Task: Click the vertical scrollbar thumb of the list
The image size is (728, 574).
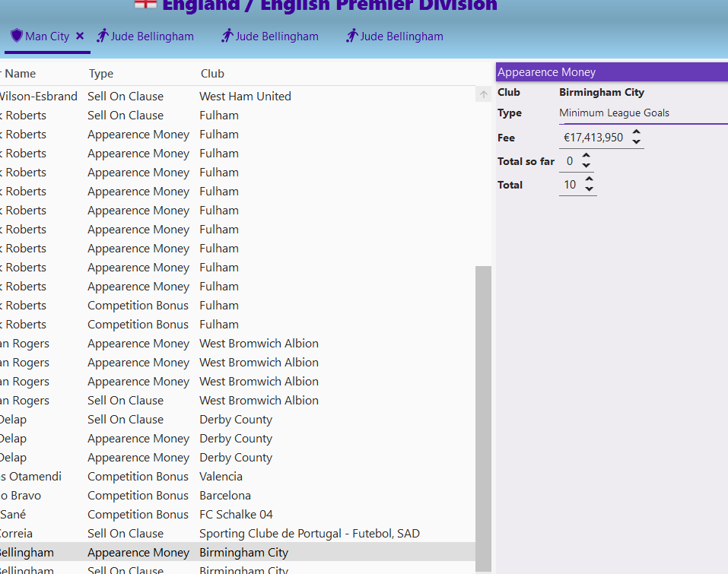Action: (x=483, y=418)
